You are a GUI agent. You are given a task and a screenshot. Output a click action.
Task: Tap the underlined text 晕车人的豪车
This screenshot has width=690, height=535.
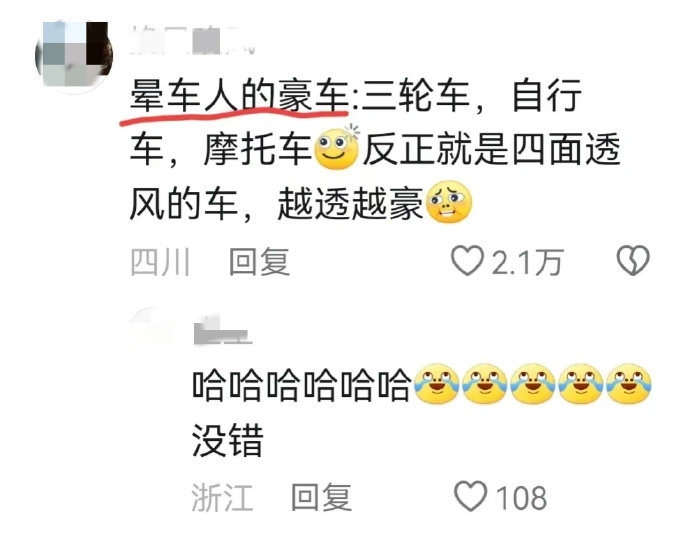(240, 95)
